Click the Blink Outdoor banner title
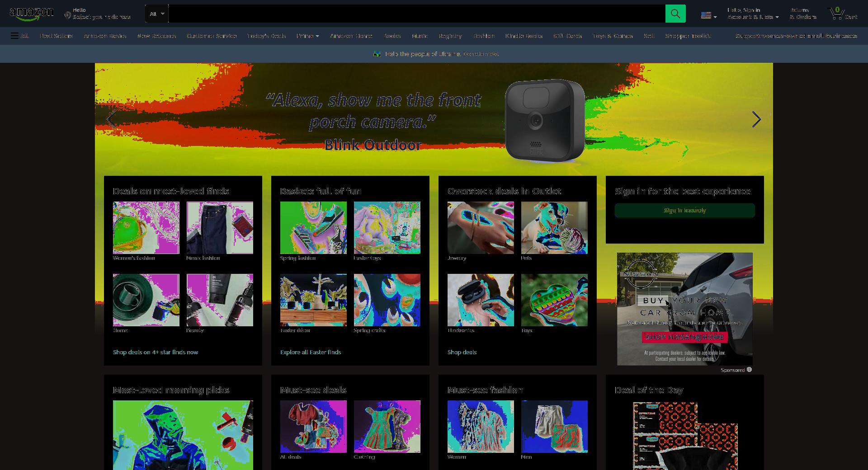Viewport: 868px width, 470px height. click(373, 145)
